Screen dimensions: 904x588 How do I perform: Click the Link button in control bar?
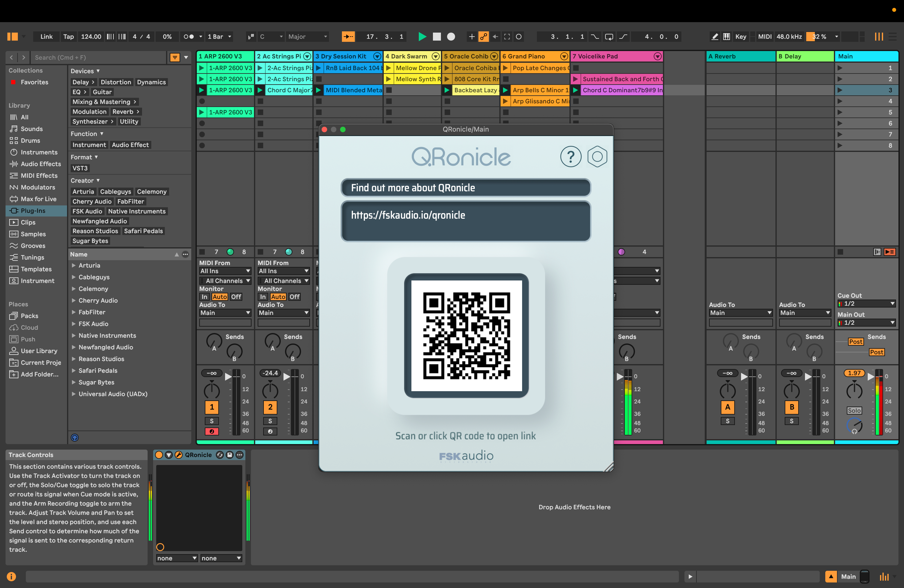46,37
